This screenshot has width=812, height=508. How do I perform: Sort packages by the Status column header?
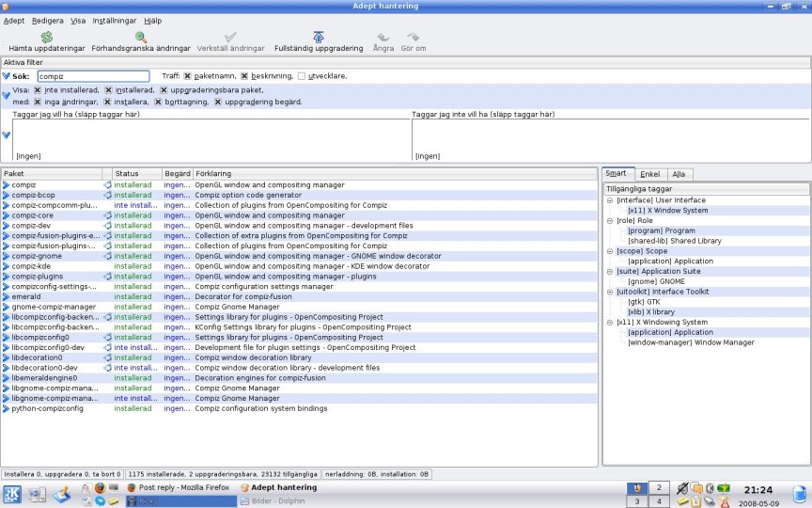click(126, 174)
